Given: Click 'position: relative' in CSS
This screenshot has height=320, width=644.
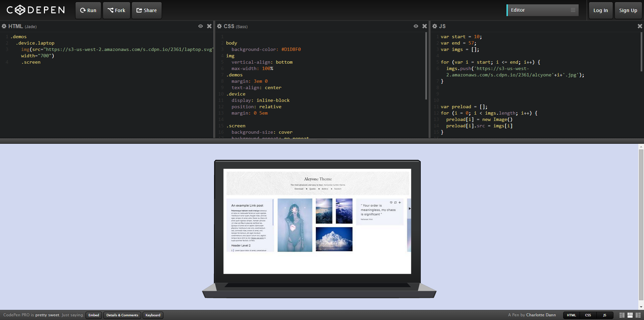Looking at the screenshot, I should (257, 107).
